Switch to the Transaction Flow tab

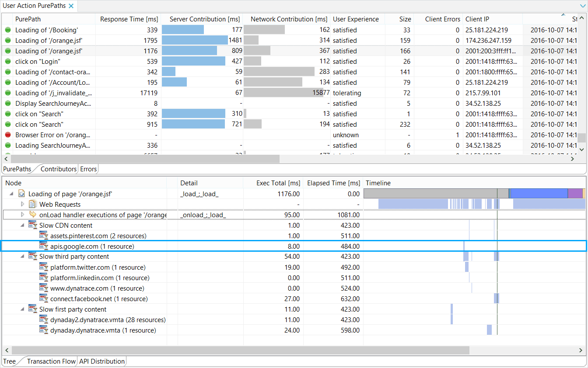[51, 361]
